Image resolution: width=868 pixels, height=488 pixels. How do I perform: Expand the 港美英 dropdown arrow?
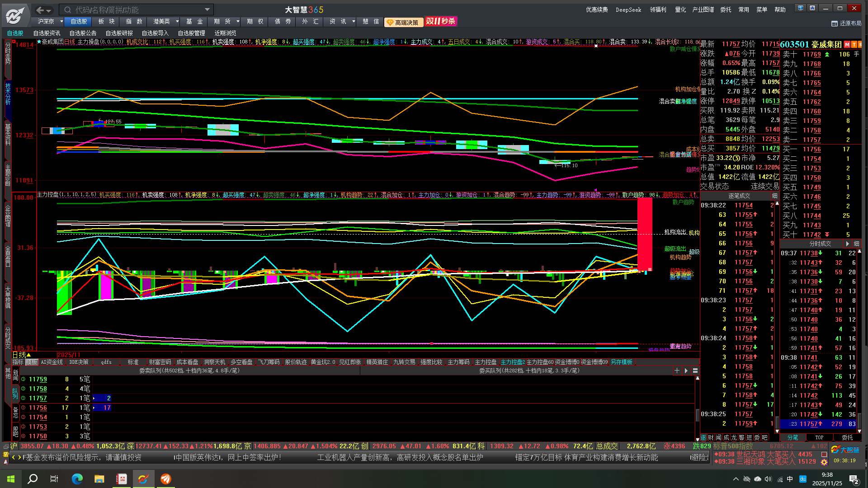point(177,21)
